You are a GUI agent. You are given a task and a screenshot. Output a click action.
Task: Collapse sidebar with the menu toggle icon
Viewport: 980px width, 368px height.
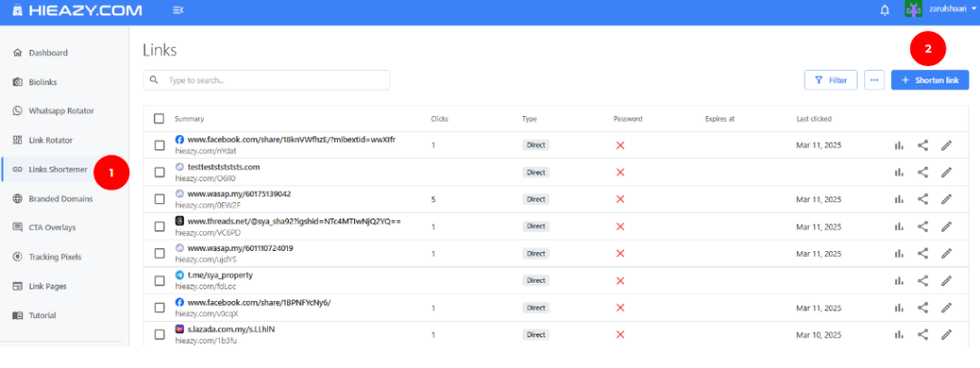(x=178, y=11)
